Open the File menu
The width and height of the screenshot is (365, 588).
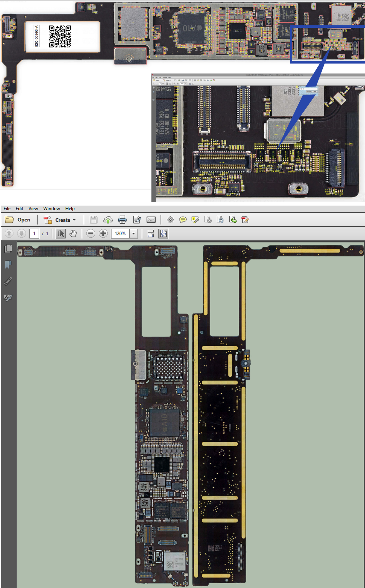point(7,209)
